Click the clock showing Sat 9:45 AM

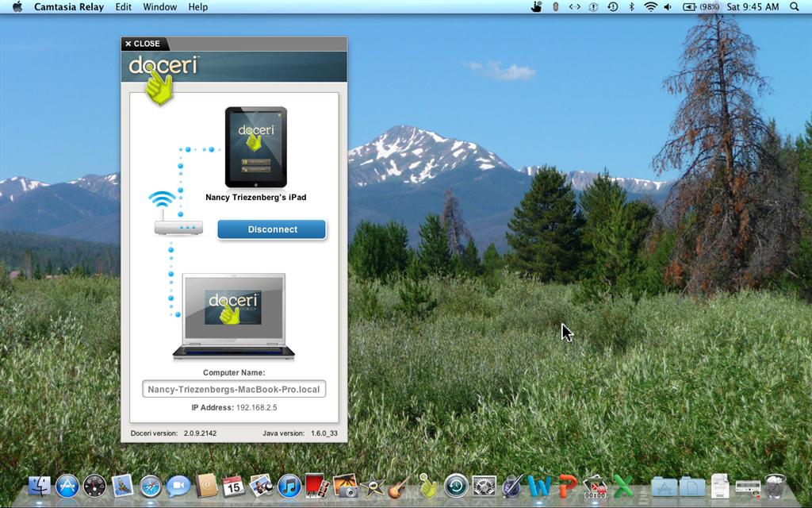[x=753, y=6]
